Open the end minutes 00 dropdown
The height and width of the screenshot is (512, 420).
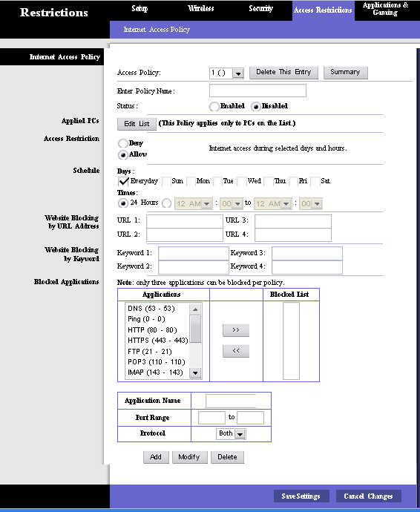tap(311, 204)
